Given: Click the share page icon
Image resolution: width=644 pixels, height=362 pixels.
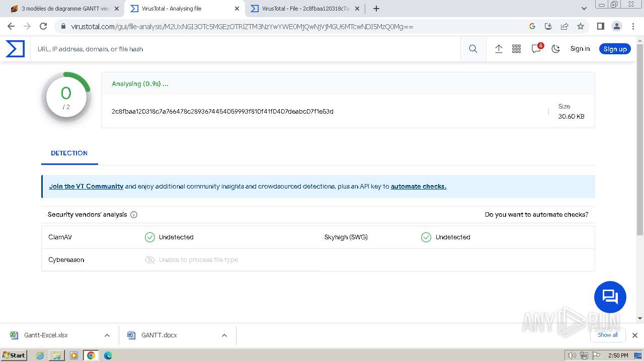Looking at the screenshot, I should (565, 27).
